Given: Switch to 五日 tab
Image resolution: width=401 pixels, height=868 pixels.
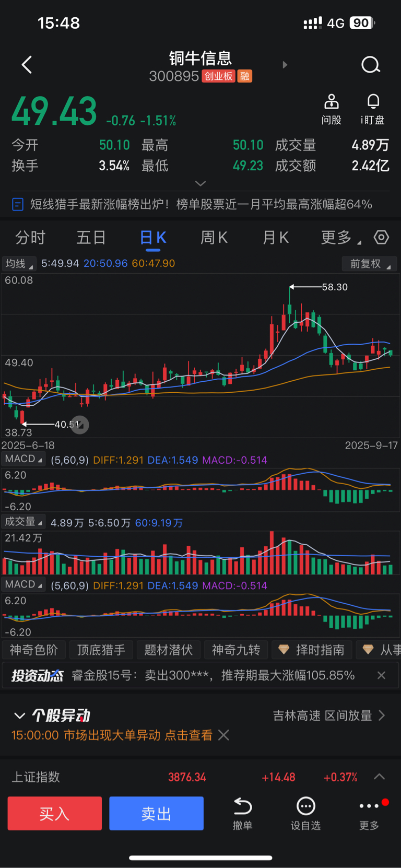Looking at the screenshot, I should (x=91, y=238).
